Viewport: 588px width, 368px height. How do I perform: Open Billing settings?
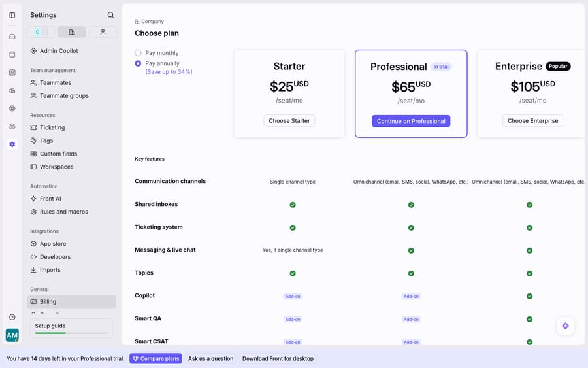[x=71, y=301]
